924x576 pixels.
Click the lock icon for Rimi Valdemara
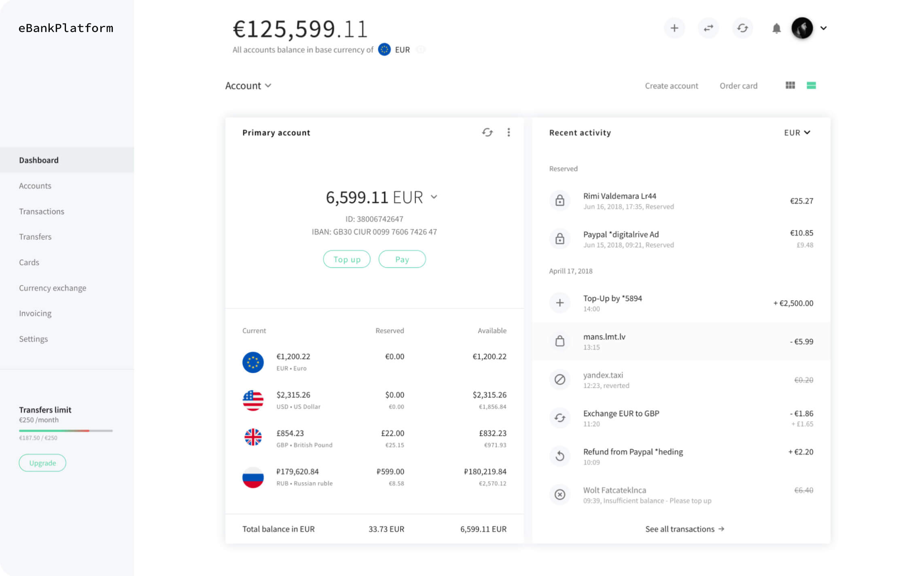point(560,201)
